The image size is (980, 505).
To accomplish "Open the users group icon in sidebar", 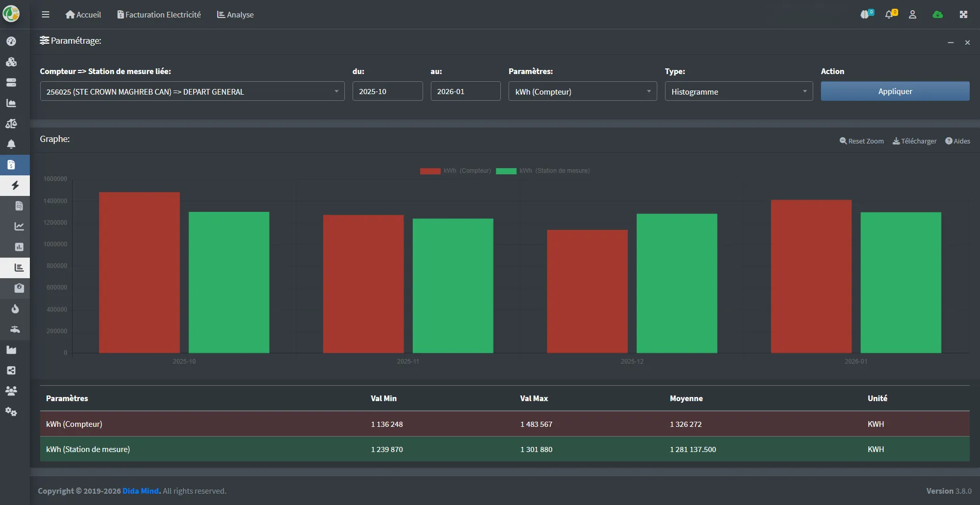I will [11, 391].
